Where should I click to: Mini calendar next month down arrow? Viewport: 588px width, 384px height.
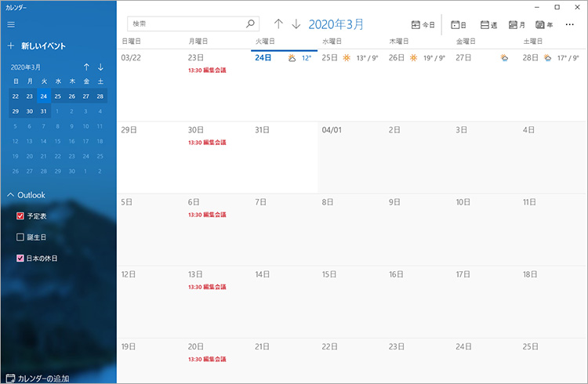[100, 67]
